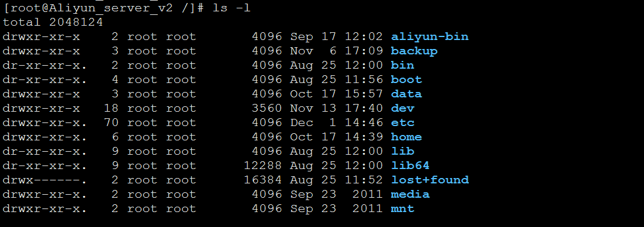Click the media directory name

(x=410, y=195)
